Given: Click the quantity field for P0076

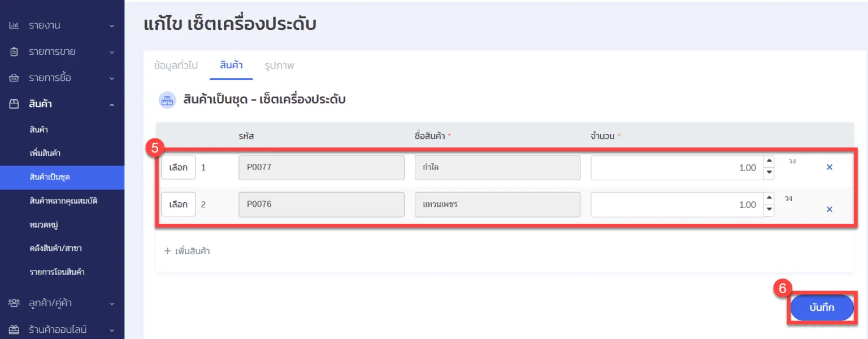Looking at the screenshot, I should pos(676,205).
